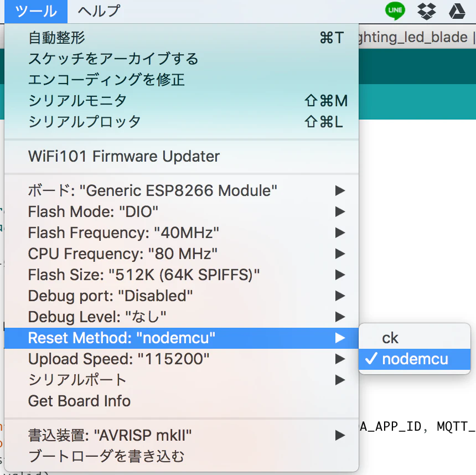
Task: Expand シリアルポート submenu
Action: [182, 380]
